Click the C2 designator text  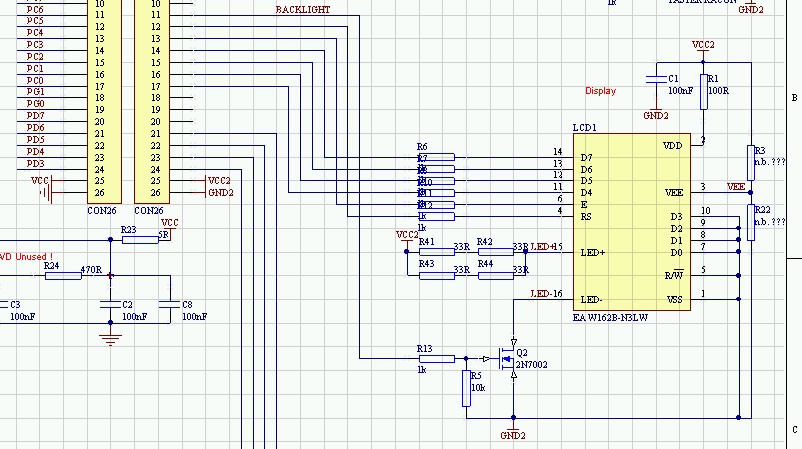click(x=127, y=305)
